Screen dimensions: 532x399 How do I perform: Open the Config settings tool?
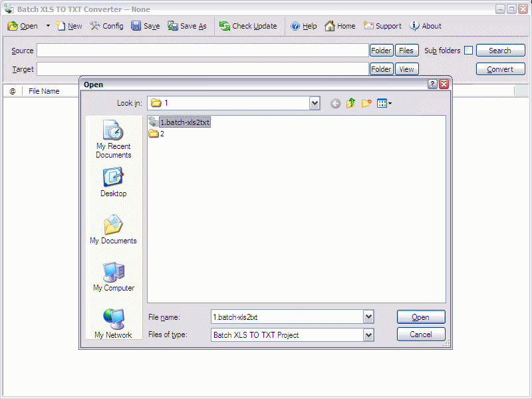point(106,26)
